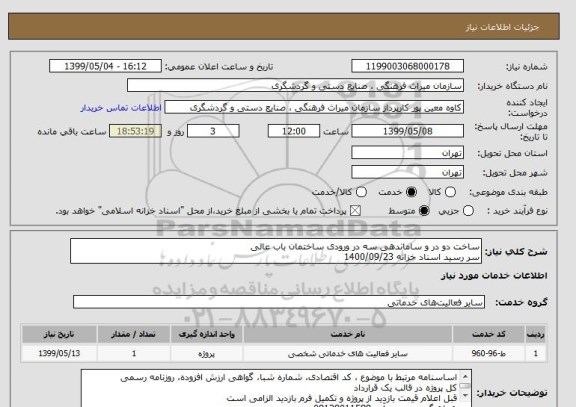Click the کد خدمت column header
The height and width of the screenshot is (407, 576).
tap(489, 334)
